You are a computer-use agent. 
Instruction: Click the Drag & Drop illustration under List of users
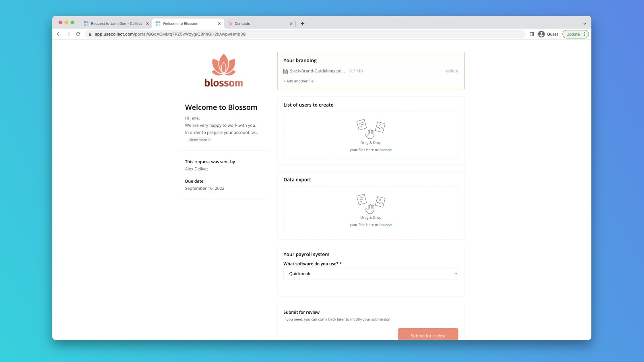point(370,129)
